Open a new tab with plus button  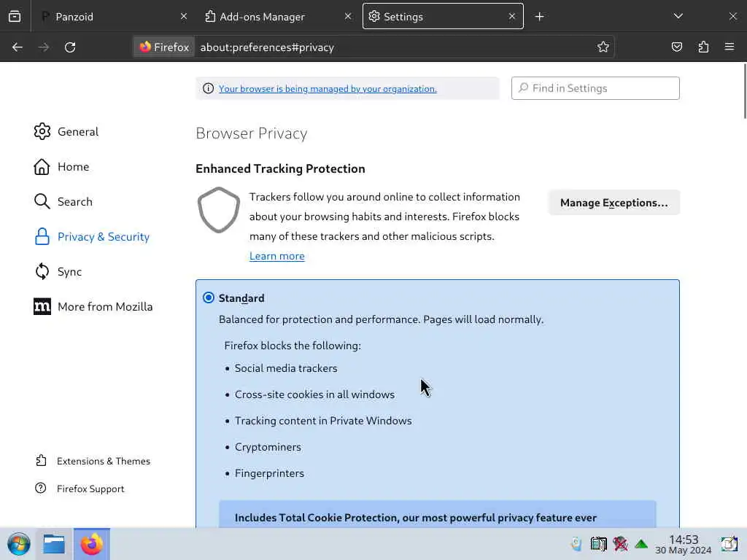[x=539, y=17]
